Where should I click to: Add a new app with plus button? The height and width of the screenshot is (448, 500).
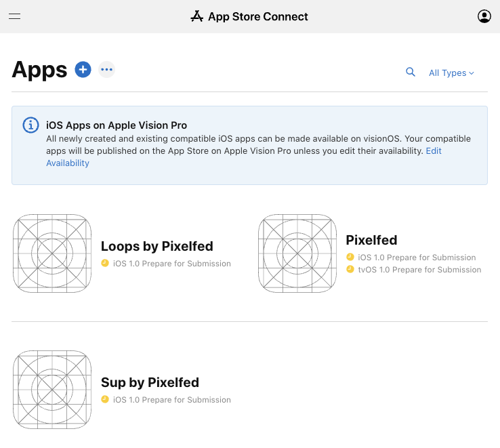[x=83, y=69]
